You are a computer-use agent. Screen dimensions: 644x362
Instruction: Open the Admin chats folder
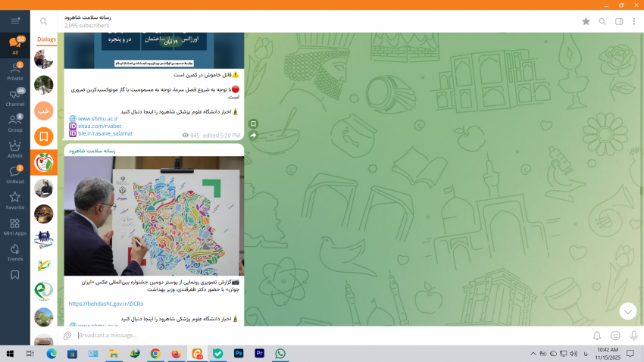(14, 149)
